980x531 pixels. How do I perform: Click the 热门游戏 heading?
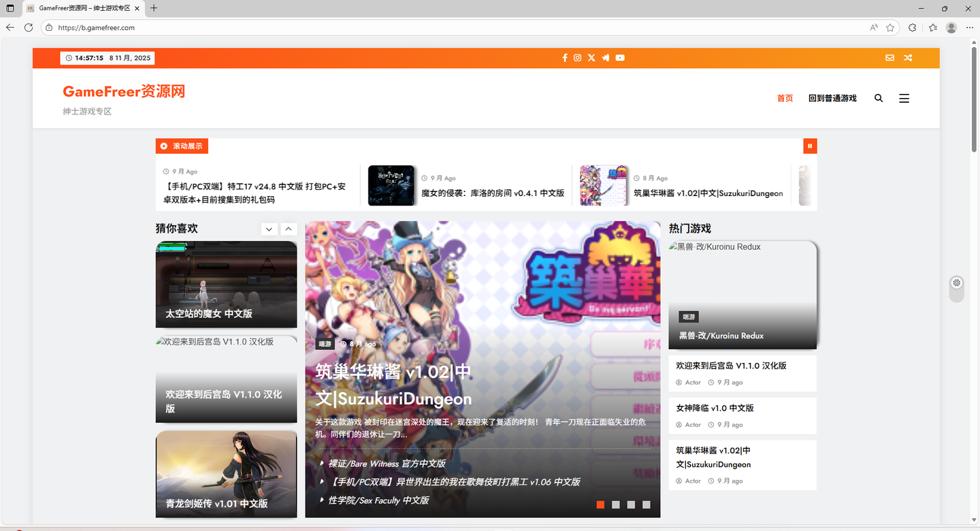coord(690,229)
